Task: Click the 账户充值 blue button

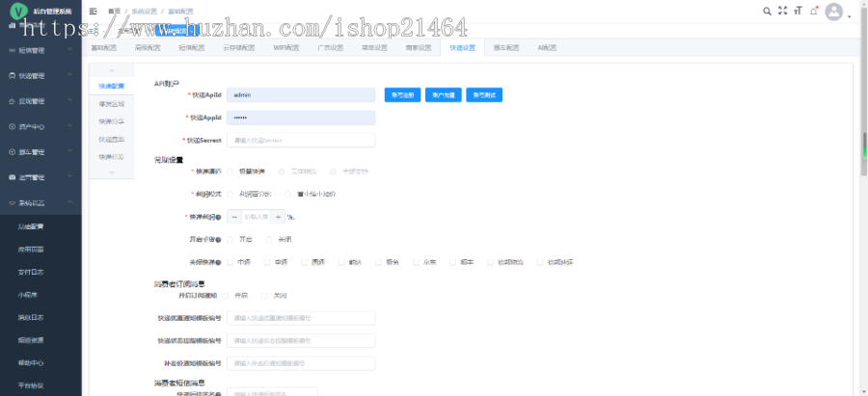Action: (x=444, y=95)
